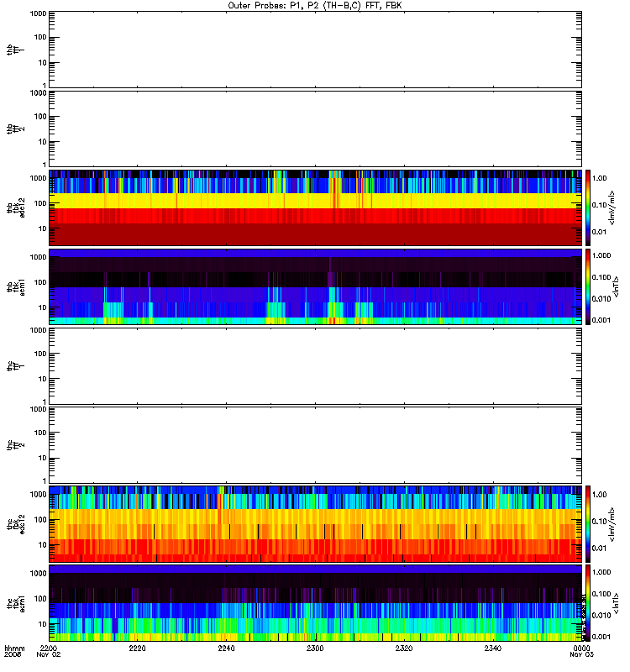Click the 2300 time axis label
The image size is (630, 672).
315,648
